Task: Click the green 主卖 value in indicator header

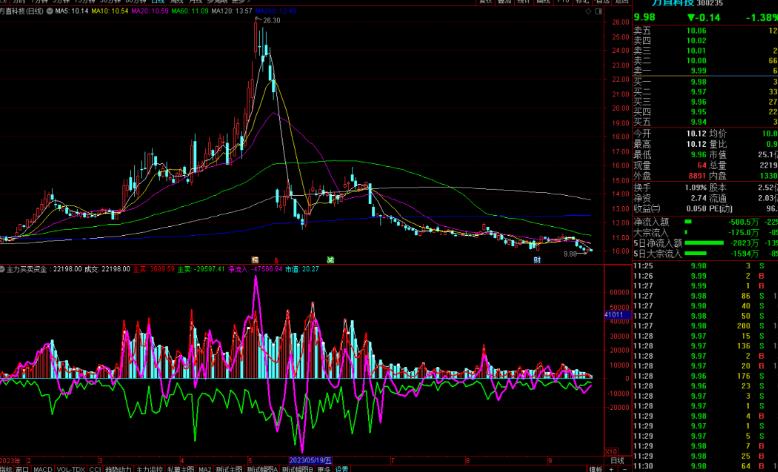Action: [201, 269]
